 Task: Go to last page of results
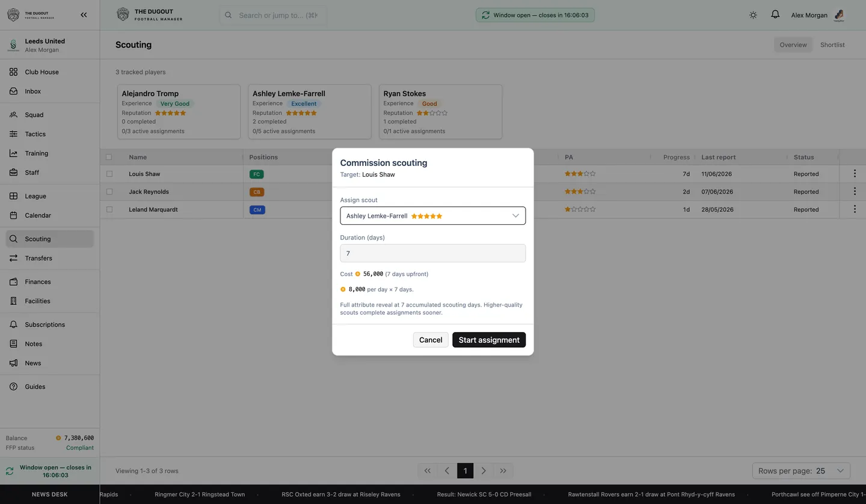[503, 471]
